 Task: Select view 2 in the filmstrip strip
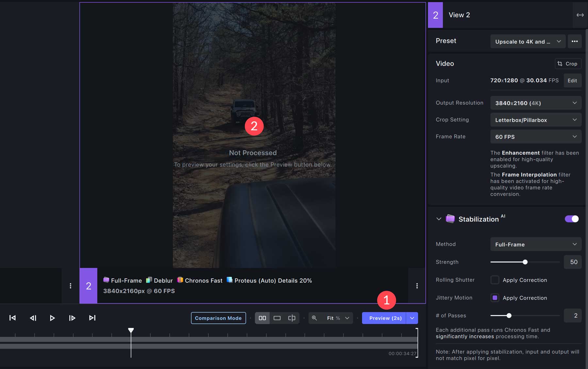click(88, 286)
